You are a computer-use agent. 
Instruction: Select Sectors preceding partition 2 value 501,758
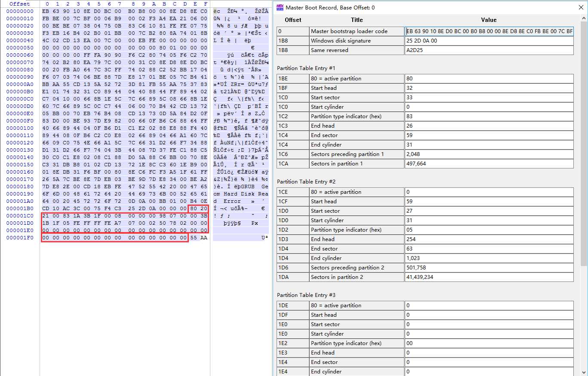pos(489,268)
